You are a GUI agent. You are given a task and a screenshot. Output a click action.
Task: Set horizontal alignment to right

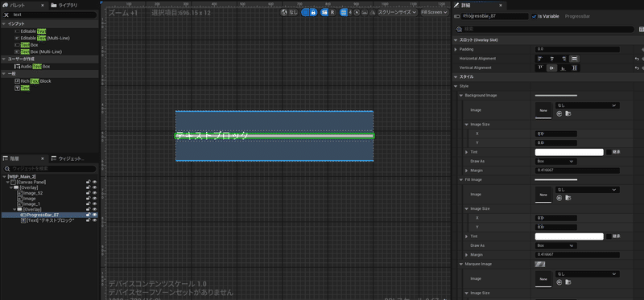(564, 59)
